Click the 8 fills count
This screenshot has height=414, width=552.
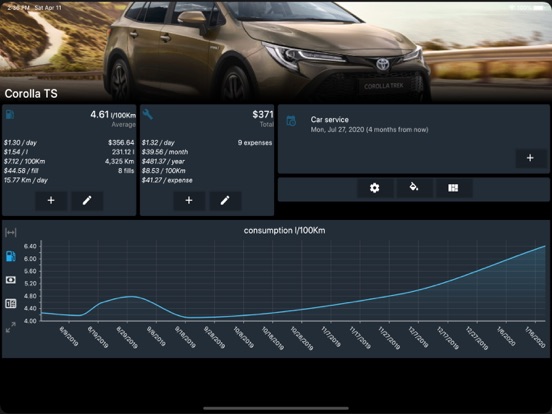click(x=126, y=171)
